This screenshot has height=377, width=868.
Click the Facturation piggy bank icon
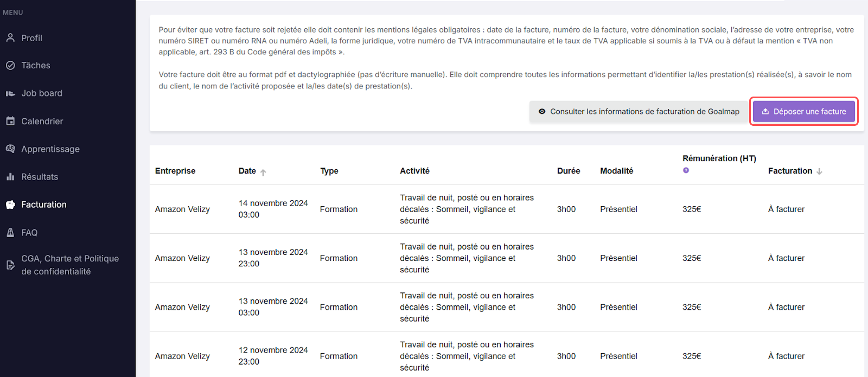pos(10,205)
